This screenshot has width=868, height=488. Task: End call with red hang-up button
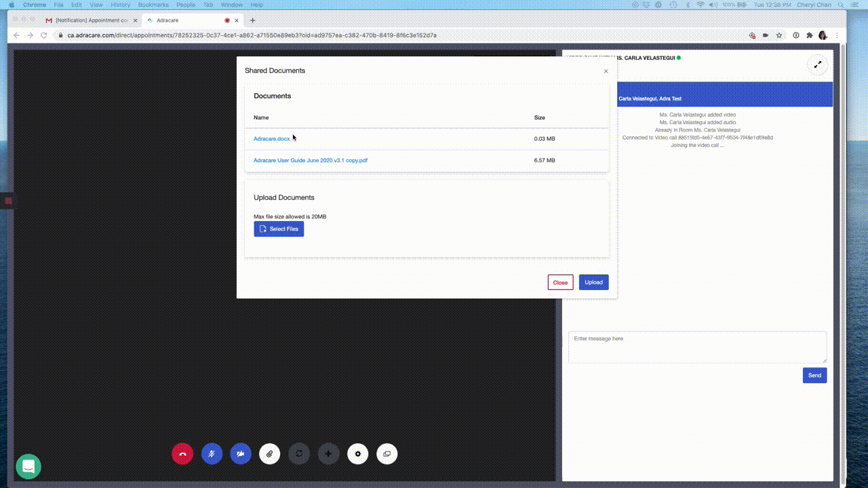(182, 453)
